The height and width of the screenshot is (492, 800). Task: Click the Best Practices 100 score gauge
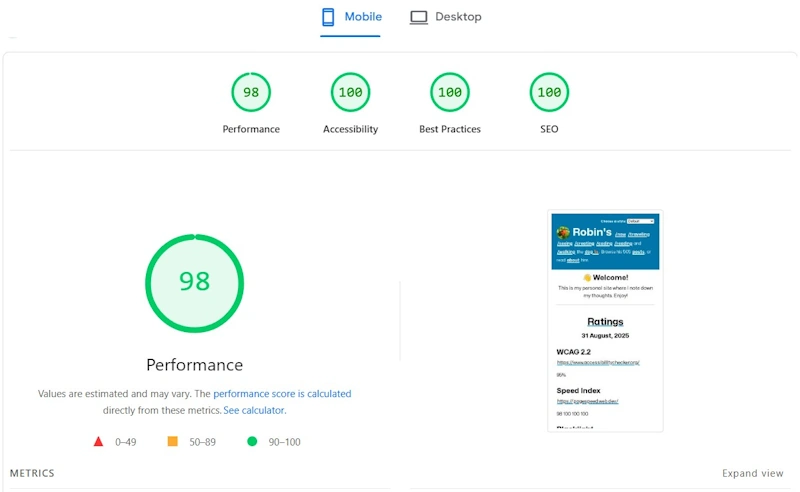(x=450, y=93)
